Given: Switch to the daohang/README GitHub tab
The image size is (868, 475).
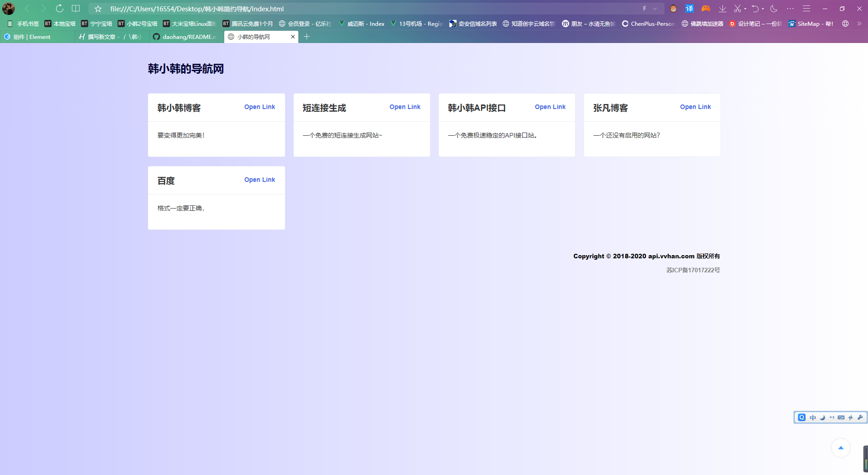Looking at the screenshot, I should point(186,37).
